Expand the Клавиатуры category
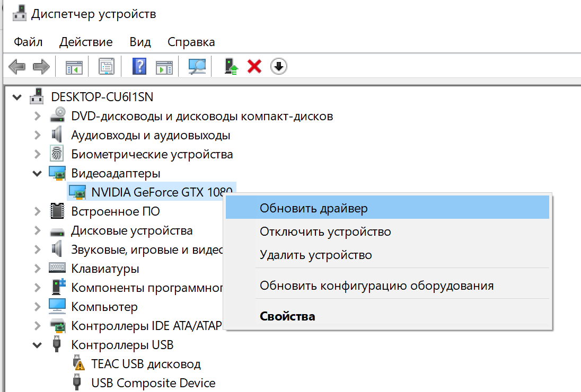Viewport: 581px width, 392px height. (x=38, y=269)
